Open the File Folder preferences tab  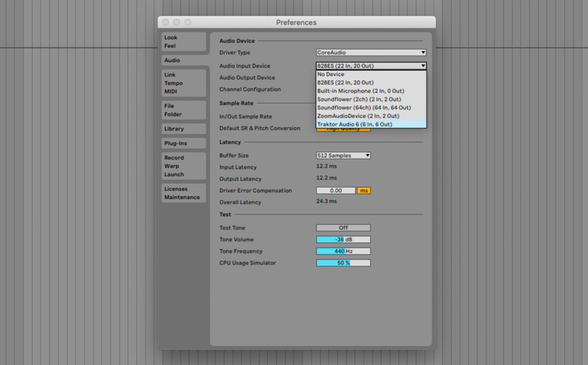[184, 110]
